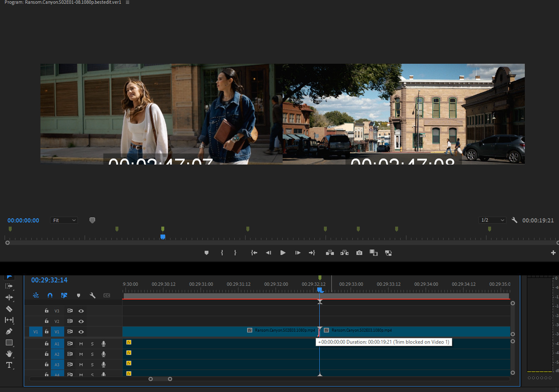Click the timeline horizontal zoom scrollbar
The width and height of the screenshot is (559, 392).
tap(160, 379)
